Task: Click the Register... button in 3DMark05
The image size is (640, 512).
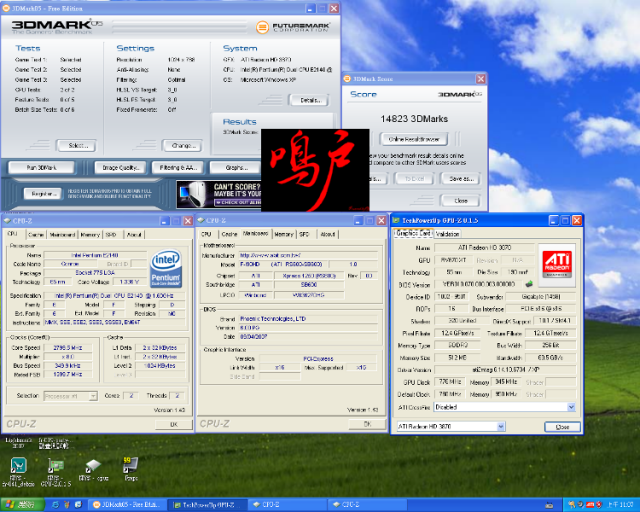Action: click(x=43, y=194)
